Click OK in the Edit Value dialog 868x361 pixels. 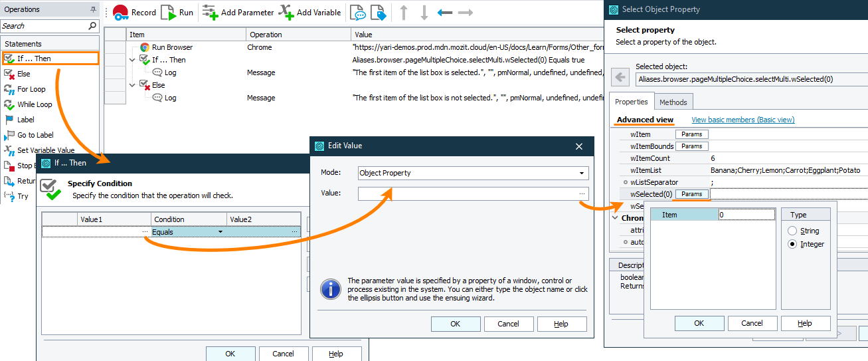456,324
